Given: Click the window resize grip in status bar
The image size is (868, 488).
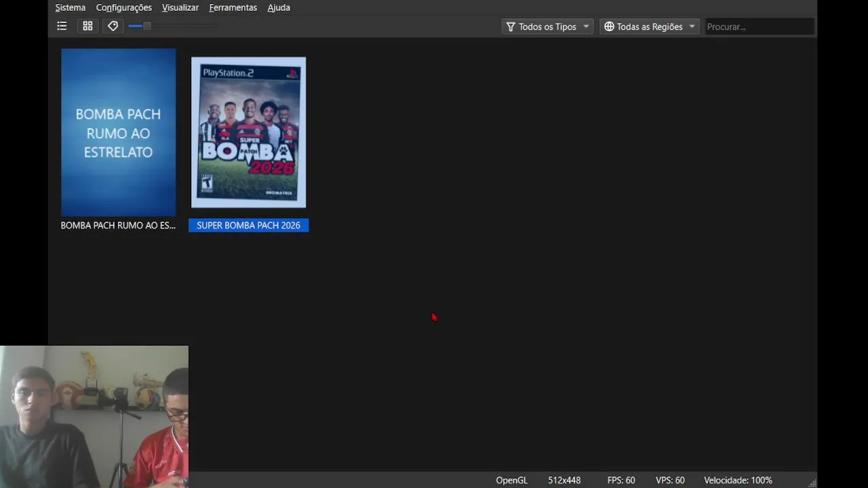Looking at the screenshot, I should pos(812,483).
